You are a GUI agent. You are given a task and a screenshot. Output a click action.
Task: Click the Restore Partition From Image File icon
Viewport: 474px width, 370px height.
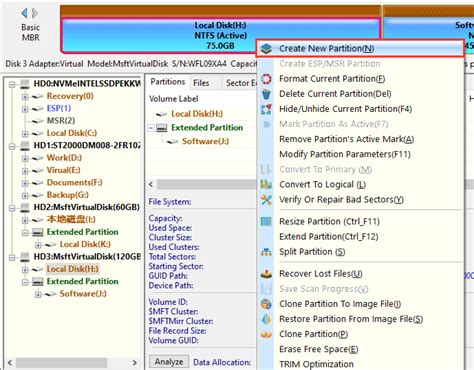266,319
